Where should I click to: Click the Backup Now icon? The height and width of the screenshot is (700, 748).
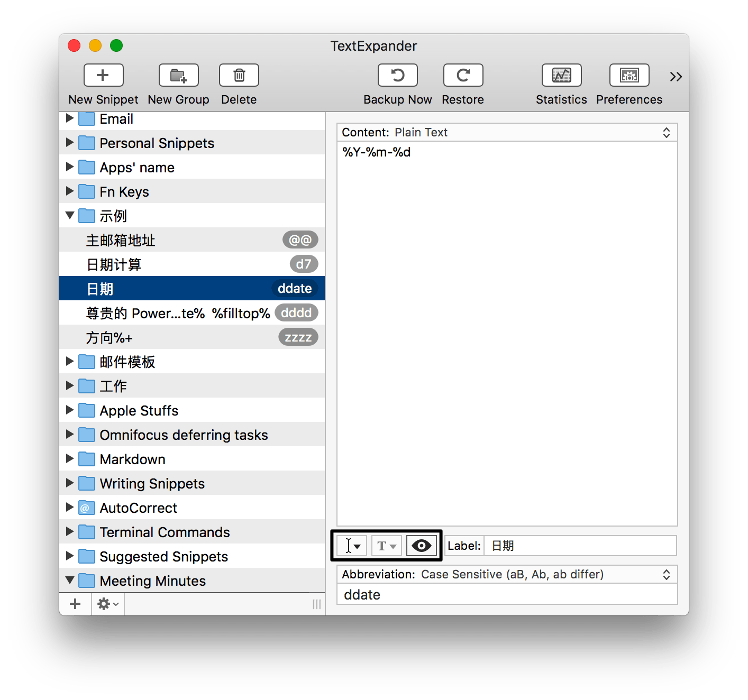[x=397, y=75]
